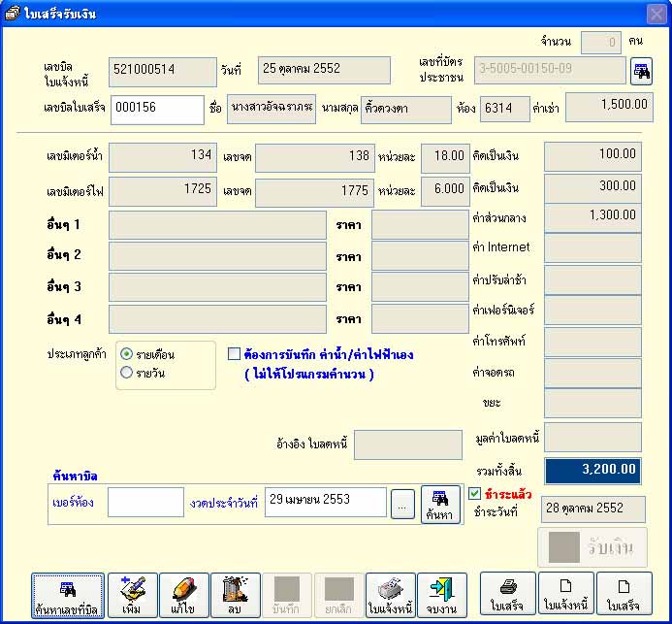
Task: Click the อื่นๆ 3 ราคา price field
Action: tap(420, 286)
